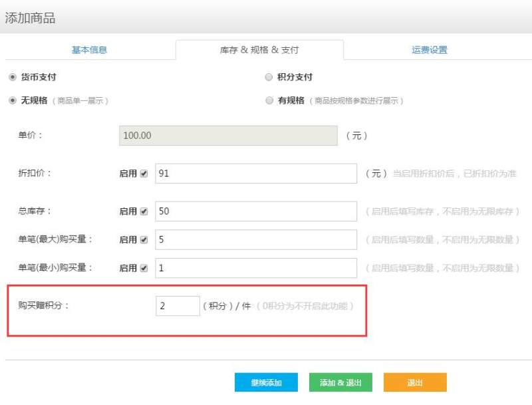Toggle 单笔(最大)购买量 启用 checkbox

click(144, 239)
